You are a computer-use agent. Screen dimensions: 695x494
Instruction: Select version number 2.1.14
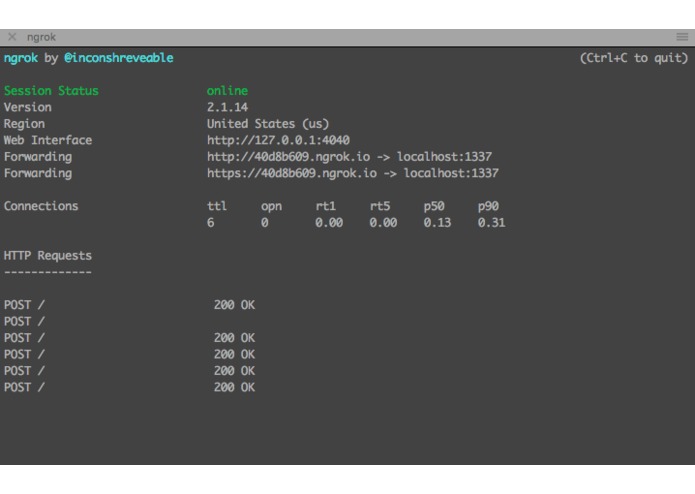(227, 107)
